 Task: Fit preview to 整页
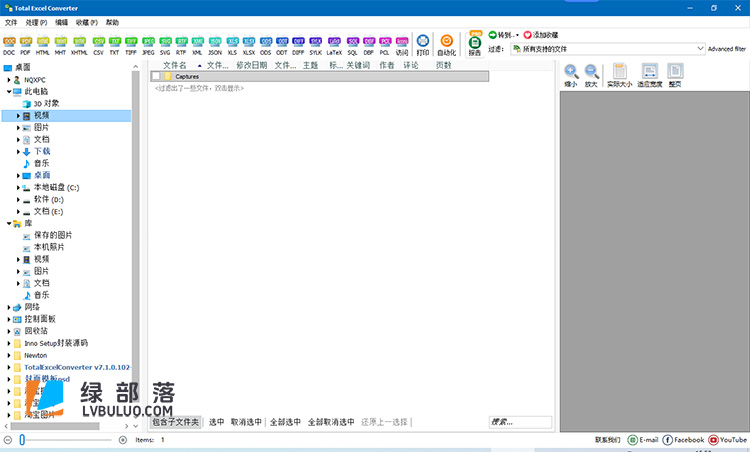pos(675,76)
